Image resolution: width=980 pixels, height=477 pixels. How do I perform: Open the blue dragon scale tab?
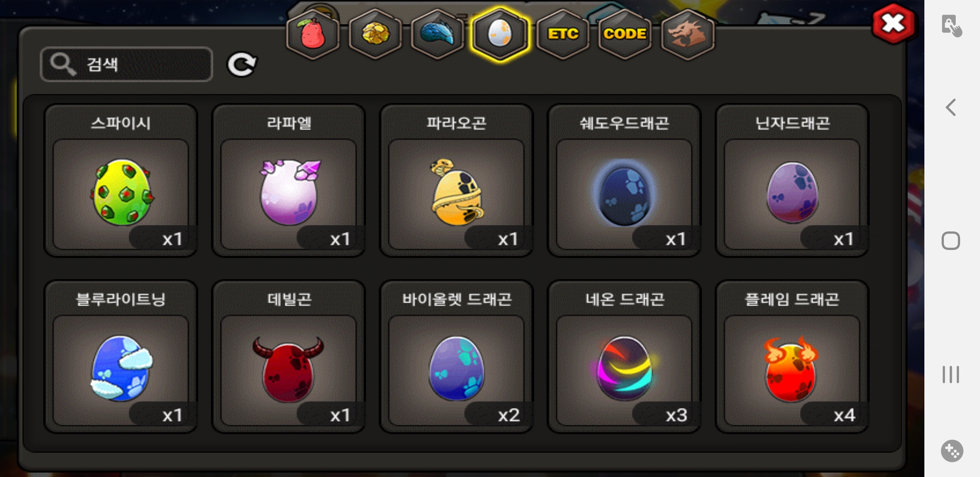coord(437,34)
